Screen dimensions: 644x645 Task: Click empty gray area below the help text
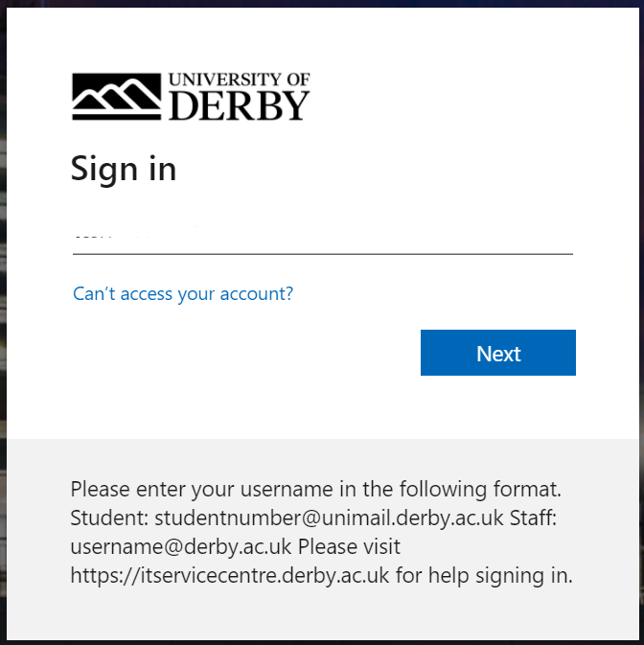click(x=323, y=615)
